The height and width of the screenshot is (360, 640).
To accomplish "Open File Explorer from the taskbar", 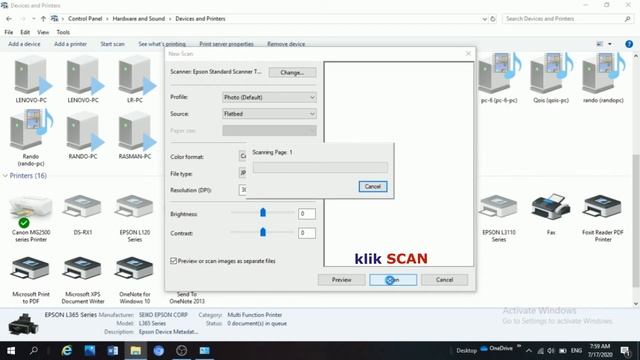I will point(136,351).
